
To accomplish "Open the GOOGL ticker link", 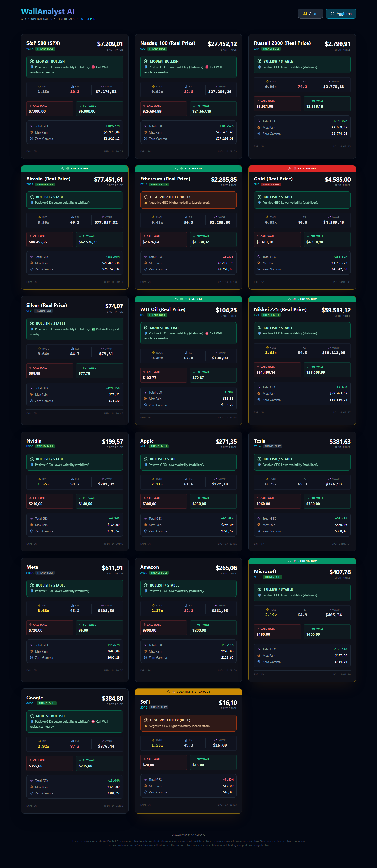I will click(x=31, y=703).
